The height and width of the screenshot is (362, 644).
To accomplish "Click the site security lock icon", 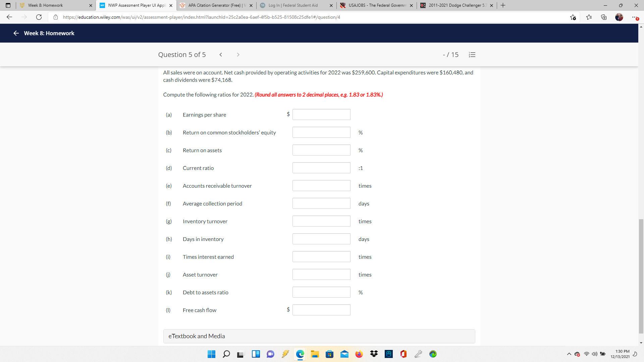I will click(56, 17).
